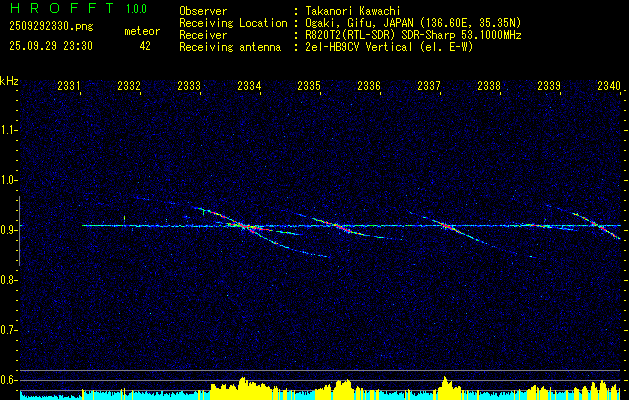This screenshot has width=629, height=400.
Task: Click the 0.6 kHz frequency label
Action: point(8,380)
